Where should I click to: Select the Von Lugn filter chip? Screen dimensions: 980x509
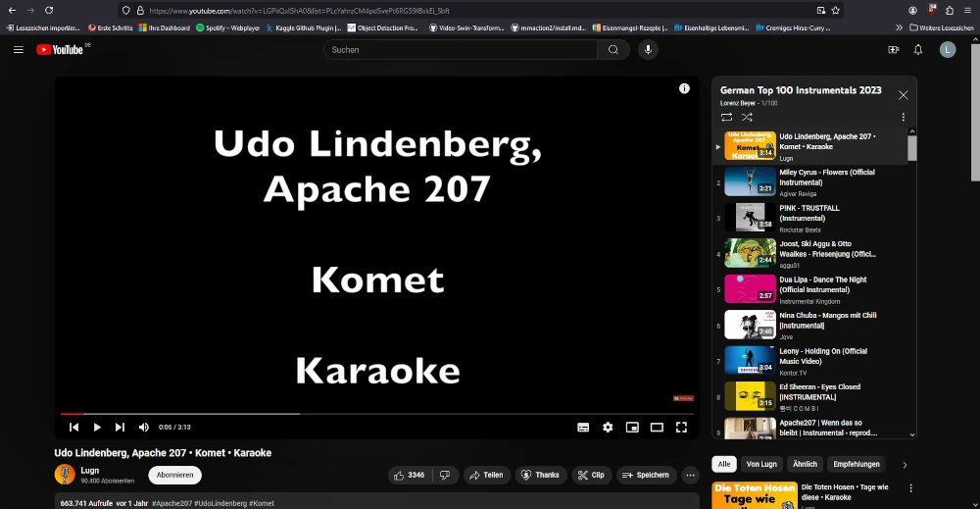click(x=761, y=464)
